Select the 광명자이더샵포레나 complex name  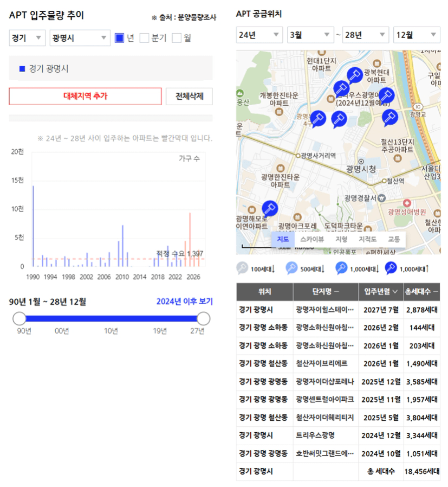click(325, 381)
